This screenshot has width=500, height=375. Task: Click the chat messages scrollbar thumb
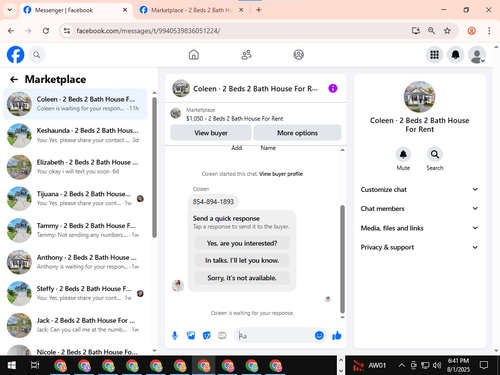coord(342,259)
